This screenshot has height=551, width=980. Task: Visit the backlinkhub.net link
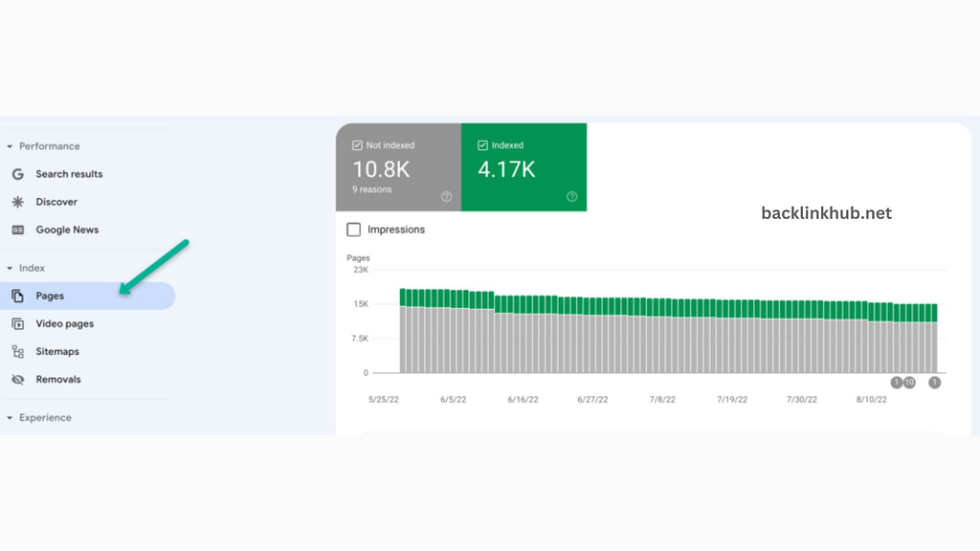point(825,212)
